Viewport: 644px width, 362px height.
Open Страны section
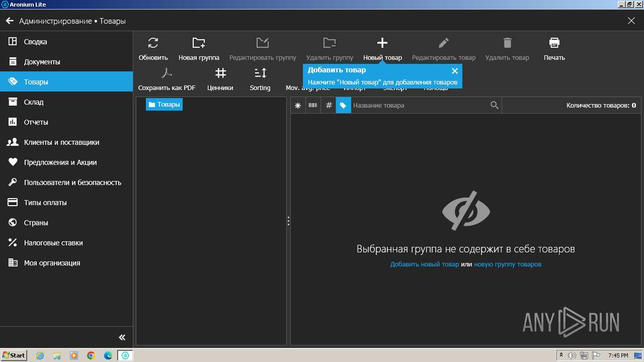[66, 223]
